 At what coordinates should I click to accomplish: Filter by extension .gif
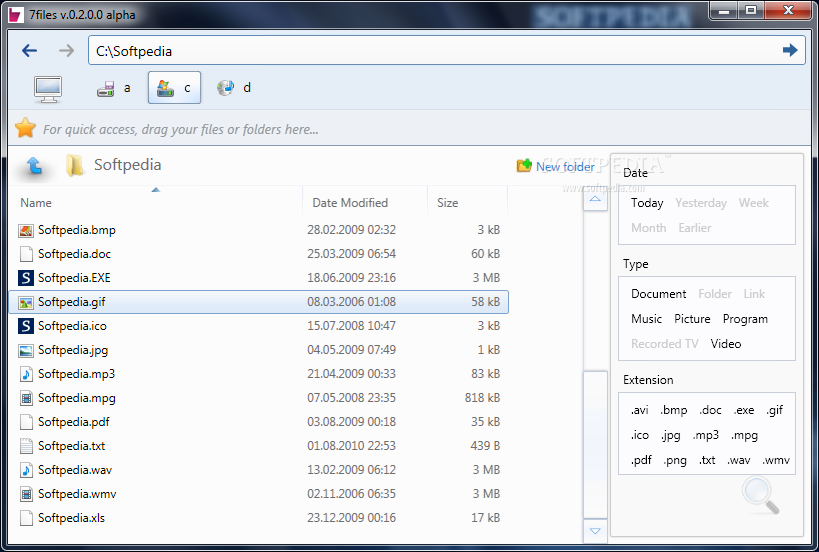(x=775, y=411)
